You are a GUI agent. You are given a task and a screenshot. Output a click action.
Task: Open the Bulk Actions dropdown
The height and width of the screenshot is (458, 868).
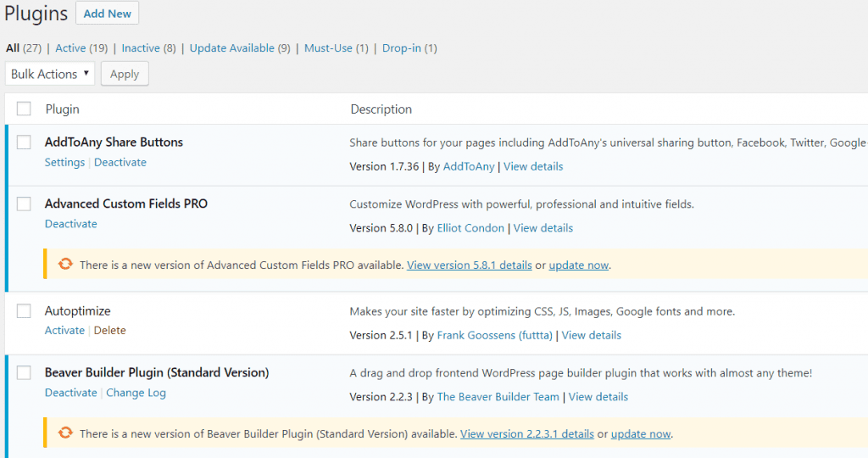50,74
